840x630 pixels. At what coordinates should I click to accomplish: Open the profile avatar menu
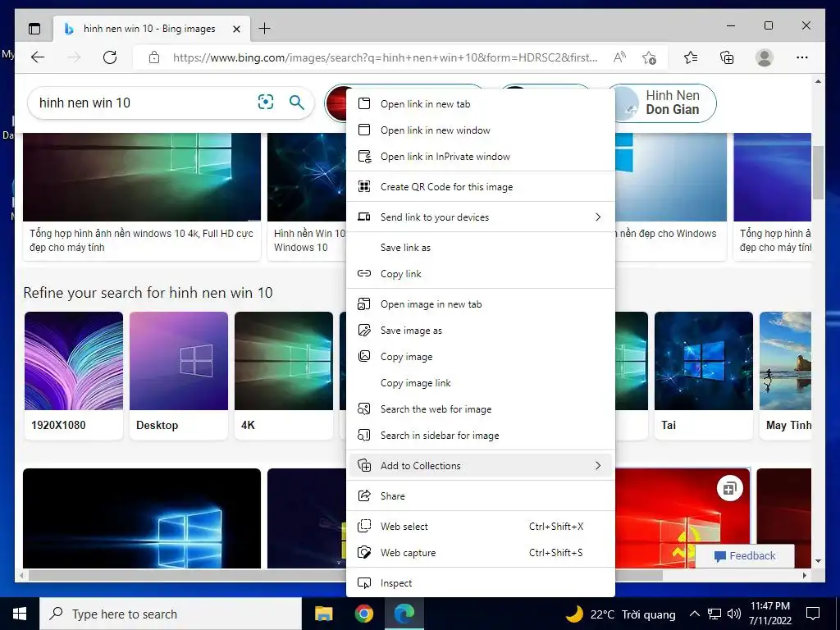pyautogui.click(x=765, y=57)
